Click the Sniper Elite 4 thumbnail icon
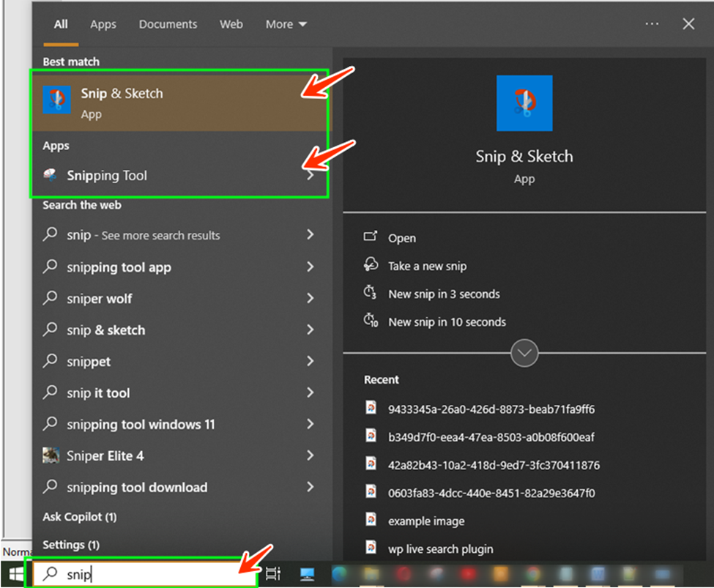The image size is (714, 588). (x=51, y=455)
